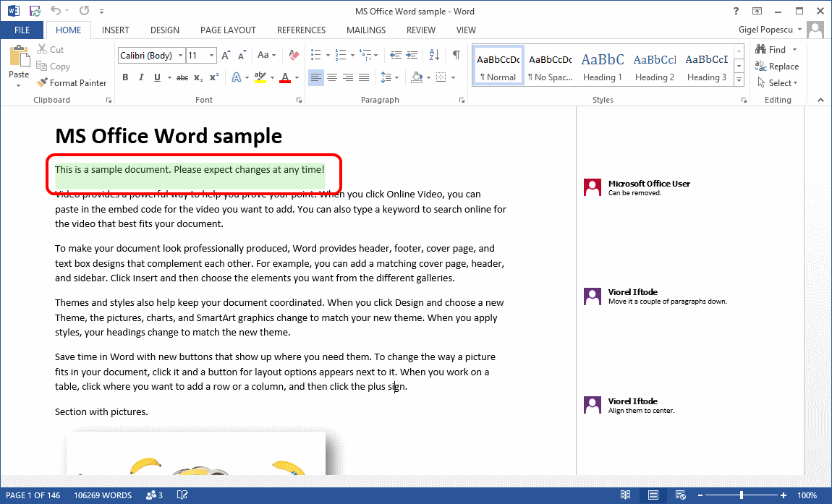Open the proofing errors icon in status bar
Screen dimensions: 832x504
182,495
